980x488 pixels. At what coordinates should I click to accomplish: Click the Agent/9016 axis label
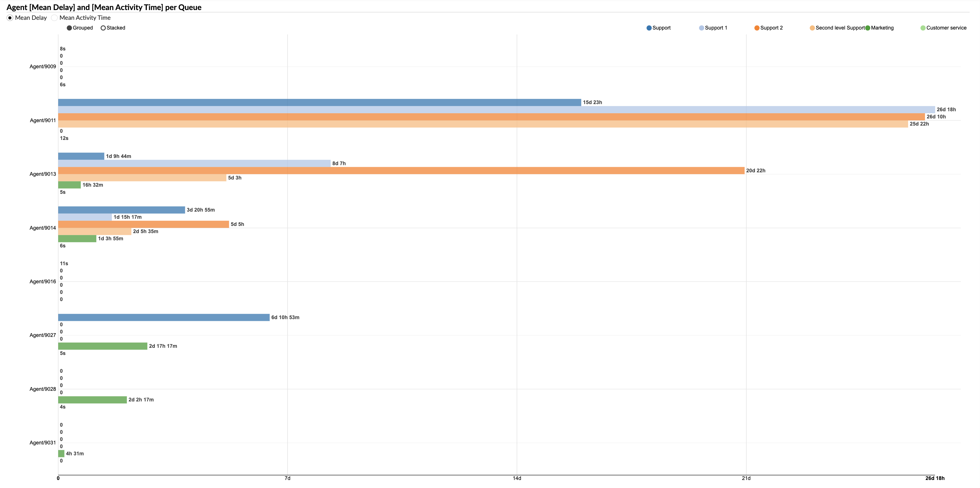[43, 282]
